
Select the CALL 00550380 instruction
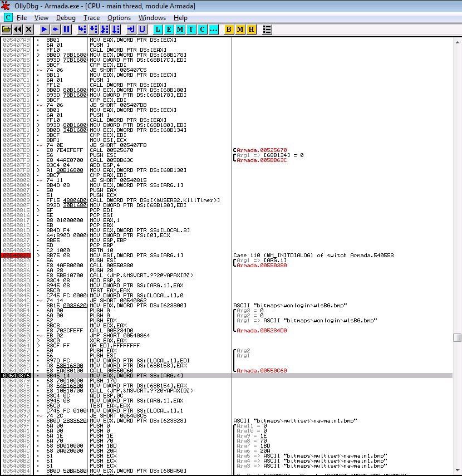[x=111, y=266]
